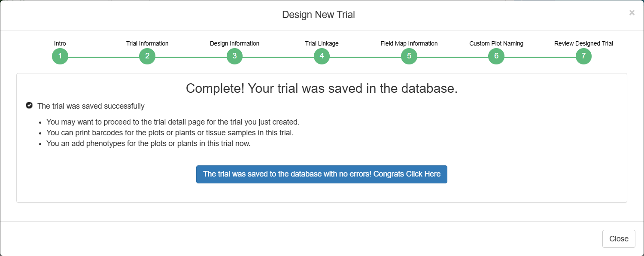Click the 'Complete! Your trial was saved' heading

click(322, 88)
